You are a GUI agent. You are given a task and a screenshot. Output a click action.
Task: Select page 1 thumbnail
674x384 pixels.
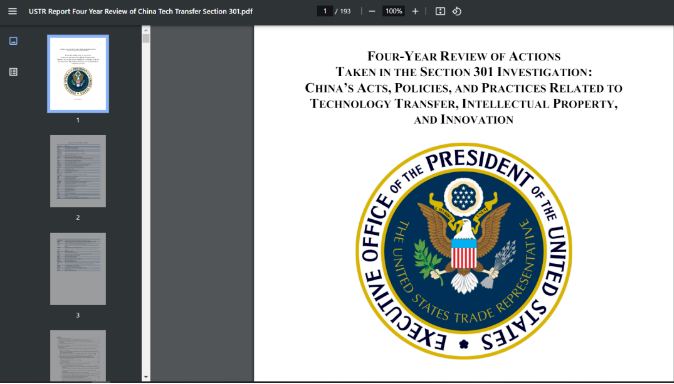coord(78,74)
